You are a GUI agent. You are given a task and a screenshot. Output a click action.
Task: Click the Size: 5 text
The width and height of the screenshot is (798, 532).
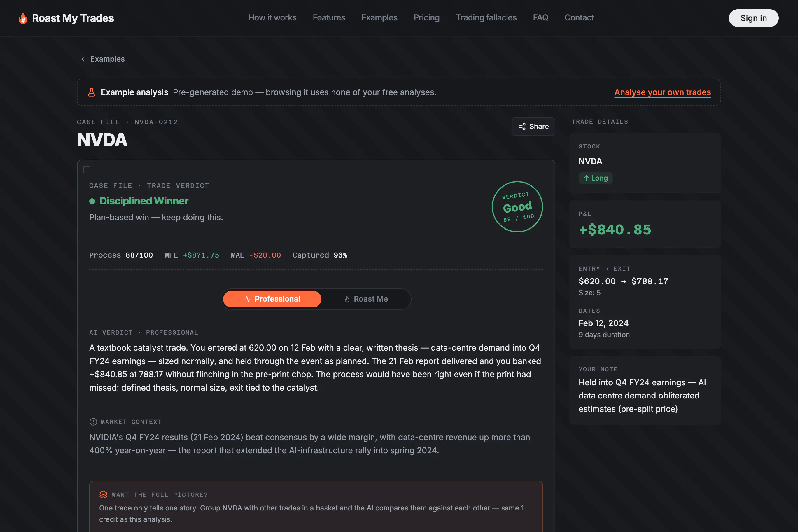(589, 293)
